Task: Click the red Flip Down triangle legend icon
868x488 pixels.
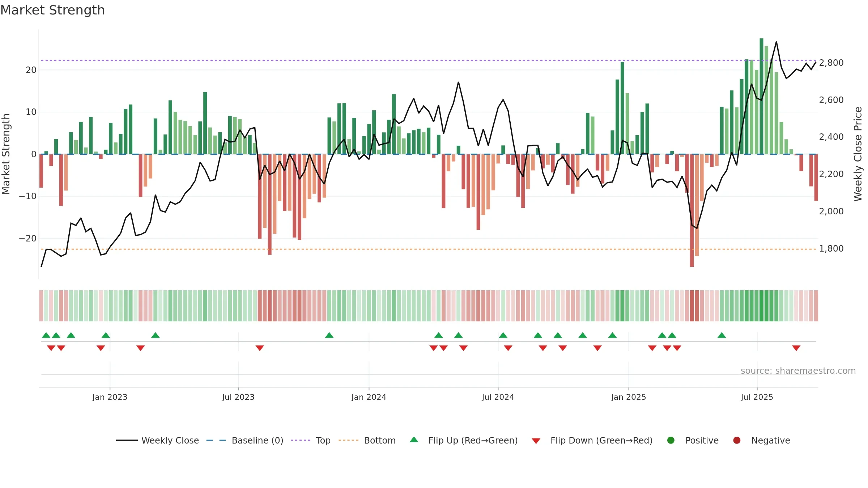Action: point(536,441)
